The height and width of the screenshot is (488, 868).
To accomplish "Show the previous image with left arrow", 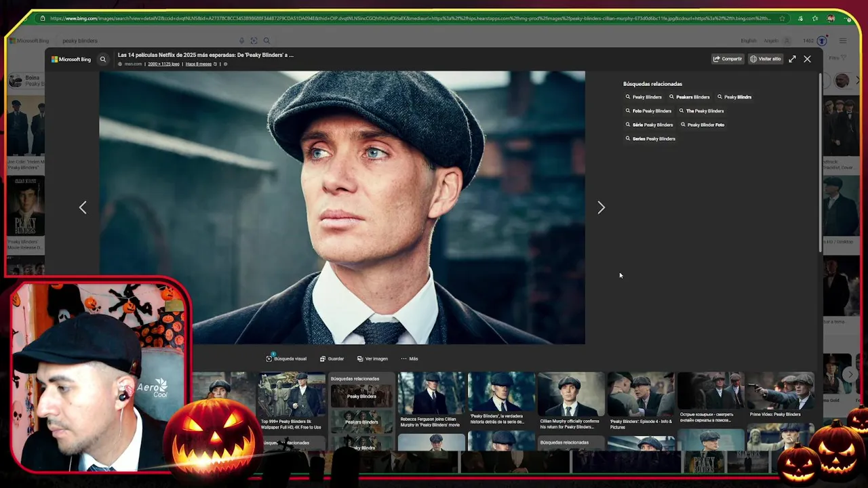I will 83,207.
